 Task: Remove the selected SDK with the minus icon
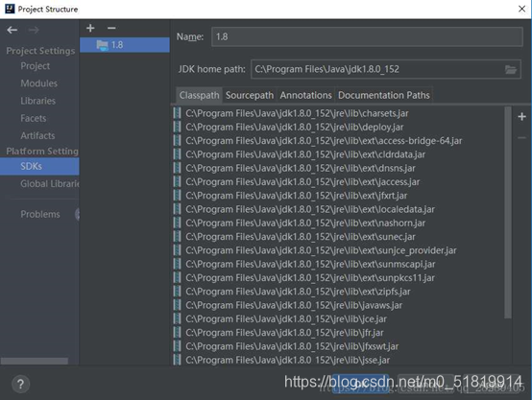tap(111, 28)
